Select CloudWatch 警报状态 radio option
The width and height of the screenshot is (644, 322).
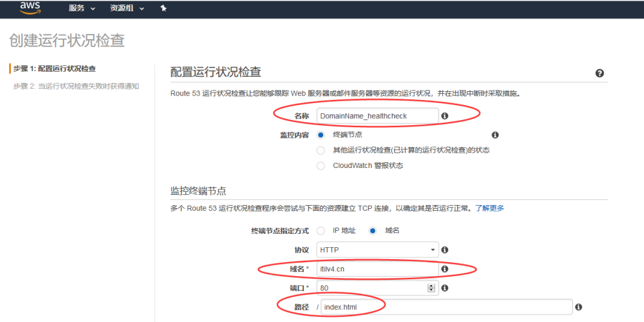click(x=321, y=166)
